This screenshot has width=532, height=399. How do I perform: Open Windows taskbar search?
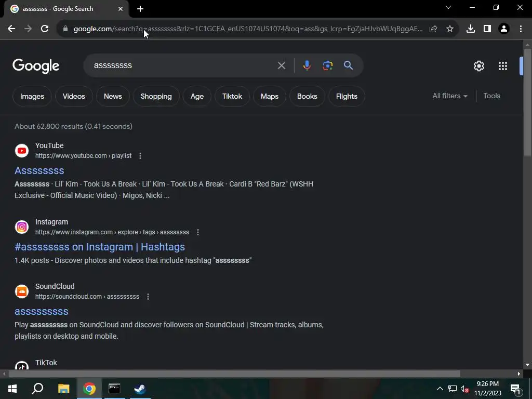(x=37, y=389)
